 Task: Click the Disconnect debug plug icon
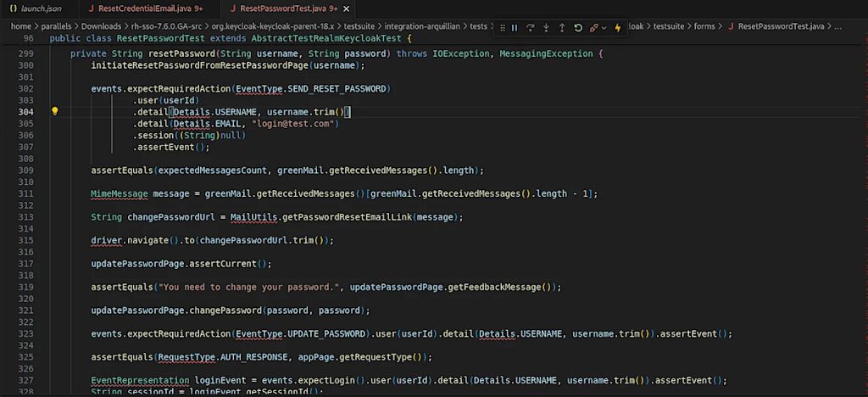tap(593, 28)
